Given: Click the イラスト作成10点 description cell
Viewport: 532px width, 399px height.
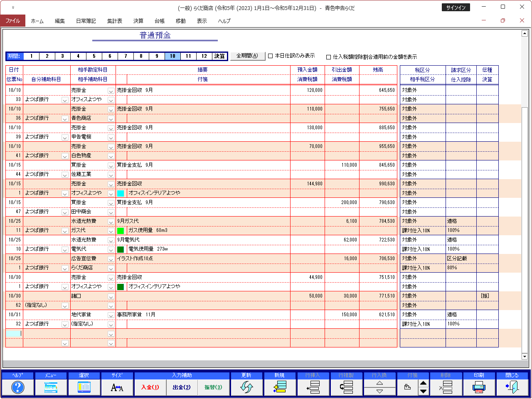Looking at the screenshot, I should (x=203, y=259).
